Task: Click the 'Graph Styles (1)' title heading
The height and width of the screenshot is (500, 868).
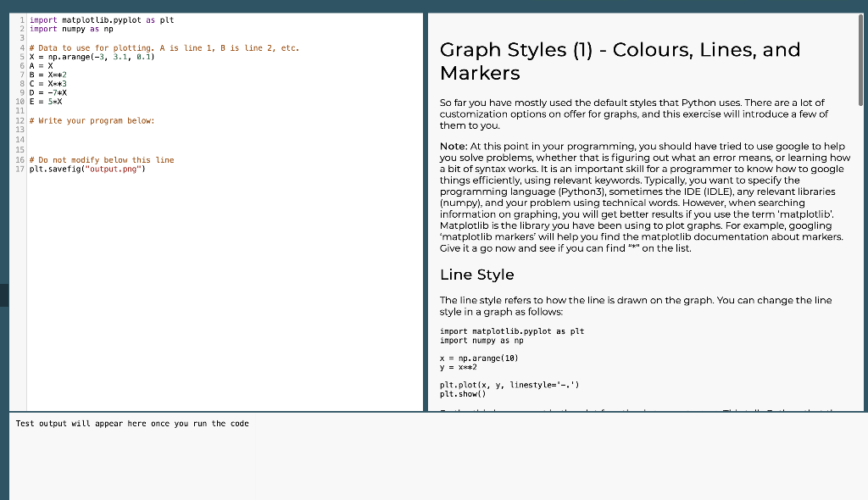Action: pyautogui.click(x=620, y=61)
